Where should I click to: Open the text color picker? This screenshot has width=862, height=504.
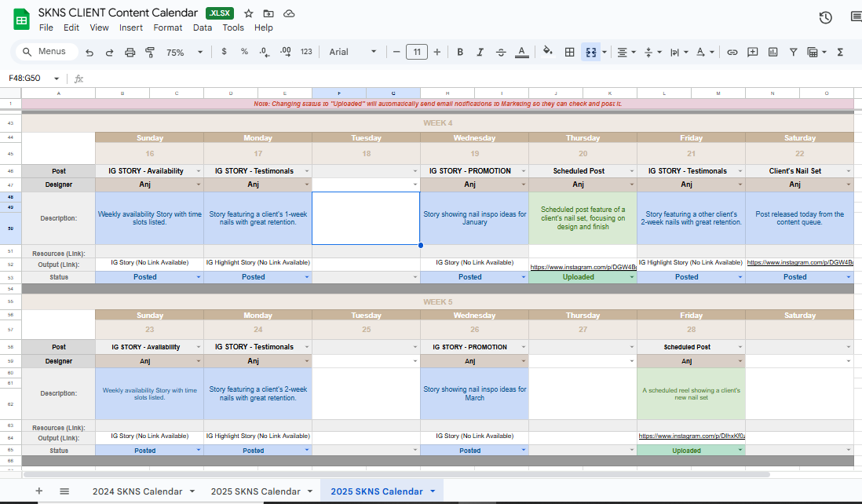pos(522,53)
